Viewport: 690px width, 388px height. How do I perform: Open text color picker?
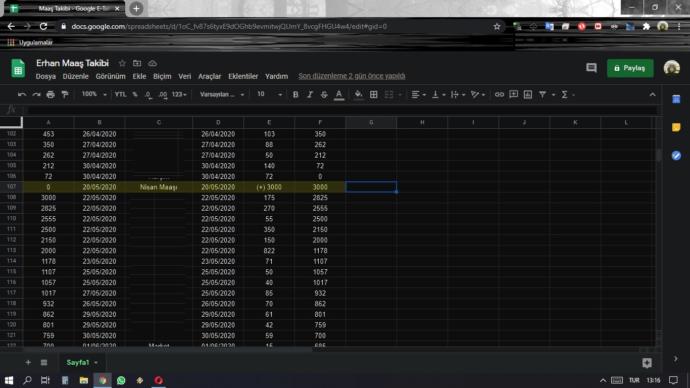click(339, 95)
